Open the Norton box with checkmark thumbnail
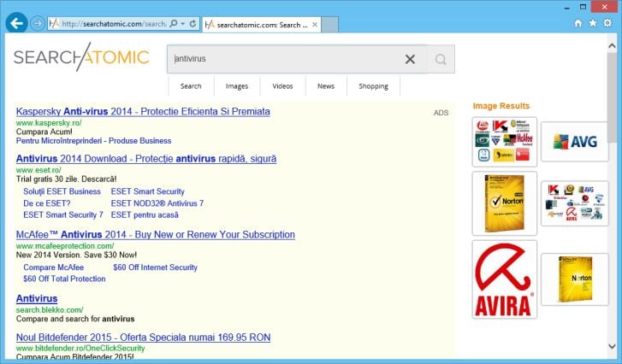The image size is (622, 364). (504, 203)
